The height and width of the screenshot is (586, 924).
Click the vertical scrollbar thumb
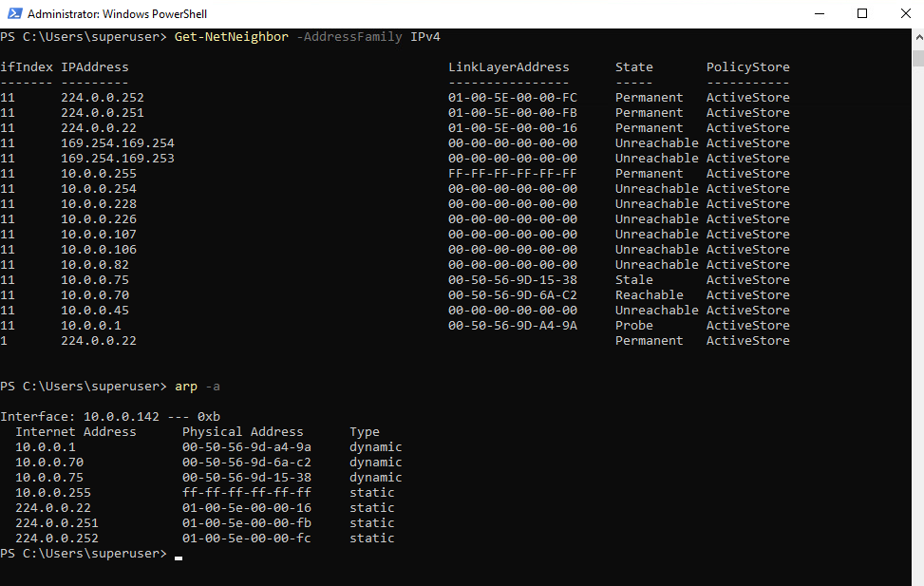tap(918, 58)
